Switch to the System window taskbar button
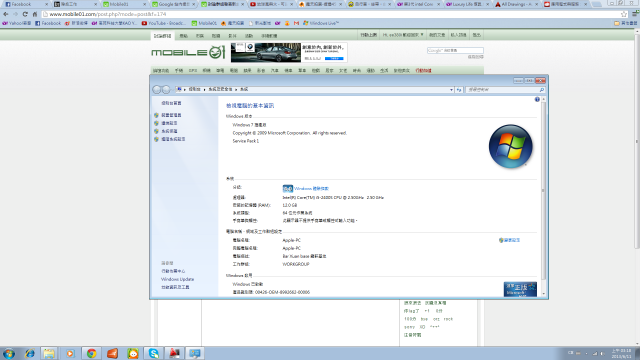This screenshot has width=640, height=360. 195,353
